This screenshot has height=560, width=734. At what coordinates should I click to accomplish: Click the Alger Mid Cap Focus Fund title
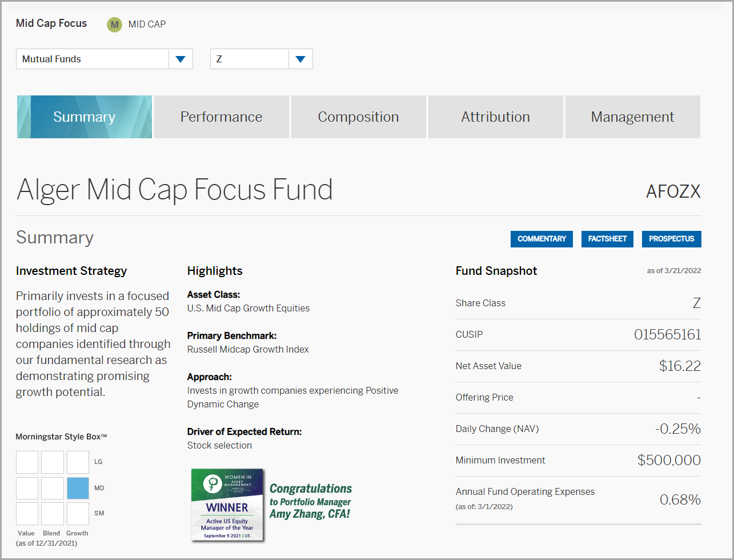[174, 190]
